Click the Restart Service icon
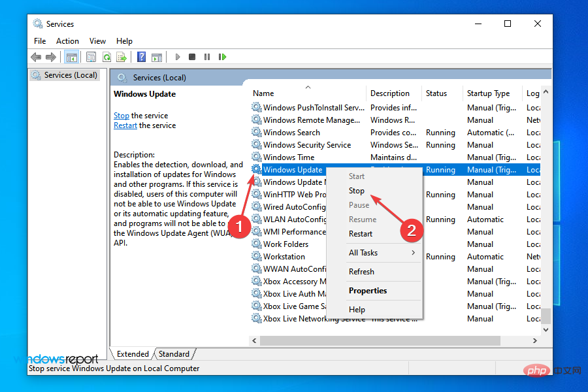 [x=223, y=57]
